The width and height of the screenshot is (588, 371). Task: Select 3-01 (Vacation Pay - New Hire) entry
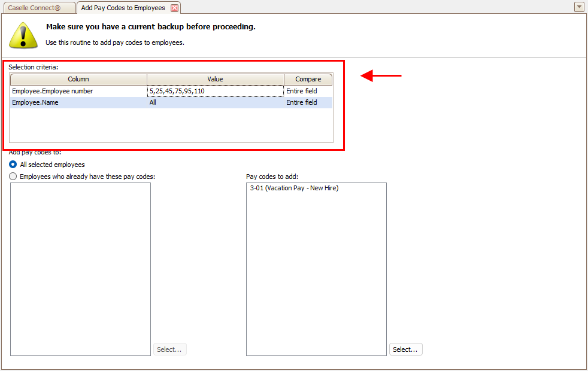pyautogui.click(x=295, y=188)
